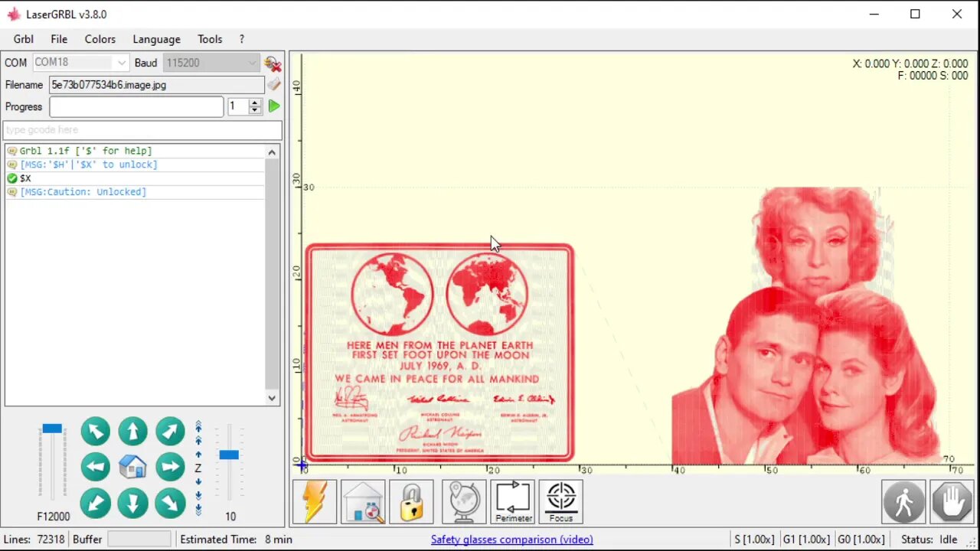This screenshot has width=980, height=551.
Task: Jog diagonally up-left with the arrow button
Action: tap(95, 432)
